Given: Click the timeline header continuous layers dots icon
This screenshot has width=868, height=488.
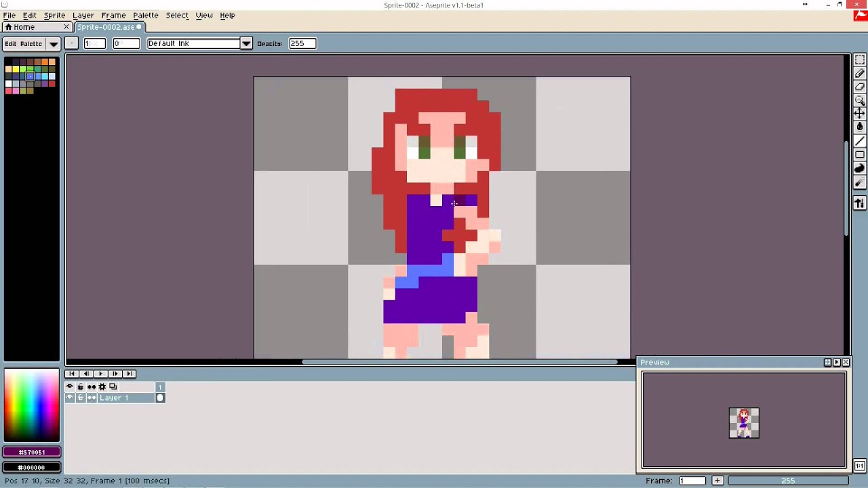Looking at the screenshot, I should tap(91, 386).
